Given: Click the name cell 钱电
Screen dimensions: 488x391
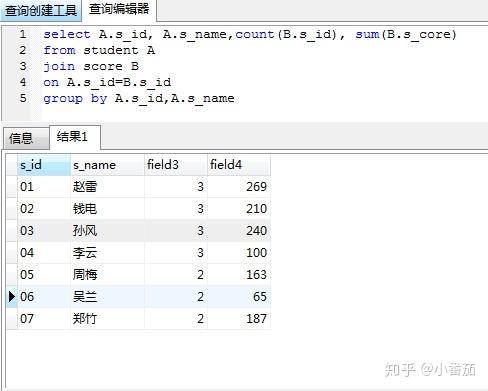Looking at the screenshot, I should pos(107,209).
